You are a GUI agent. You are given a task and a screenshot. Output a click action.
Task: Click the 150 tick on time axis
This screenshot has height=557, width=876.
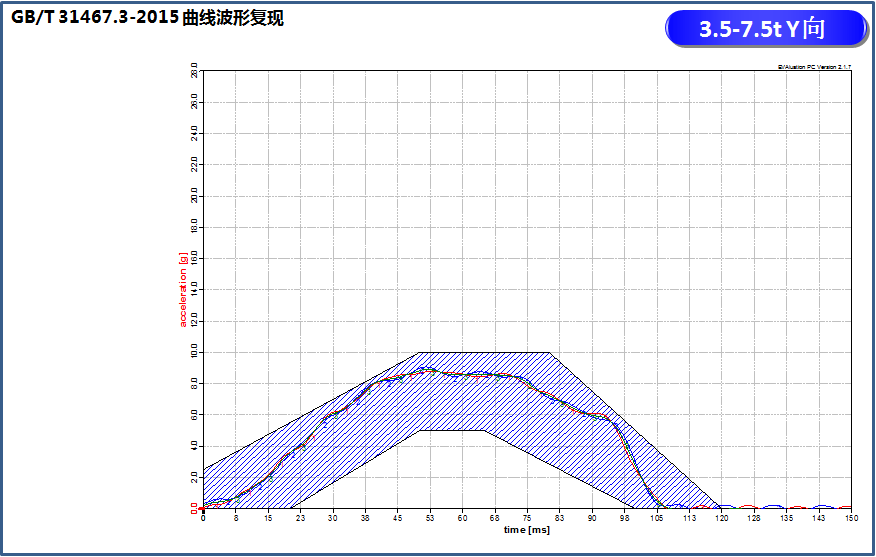[851, 518]
